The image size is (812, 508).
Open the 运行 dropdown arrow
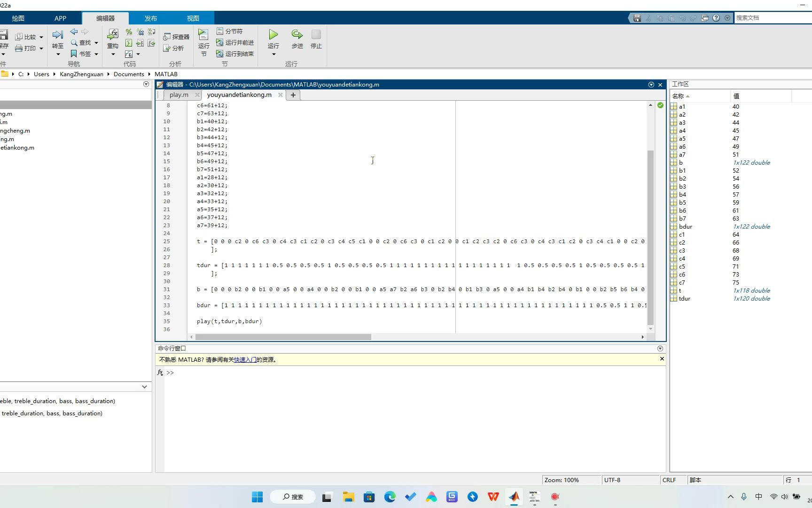(273, 55)
